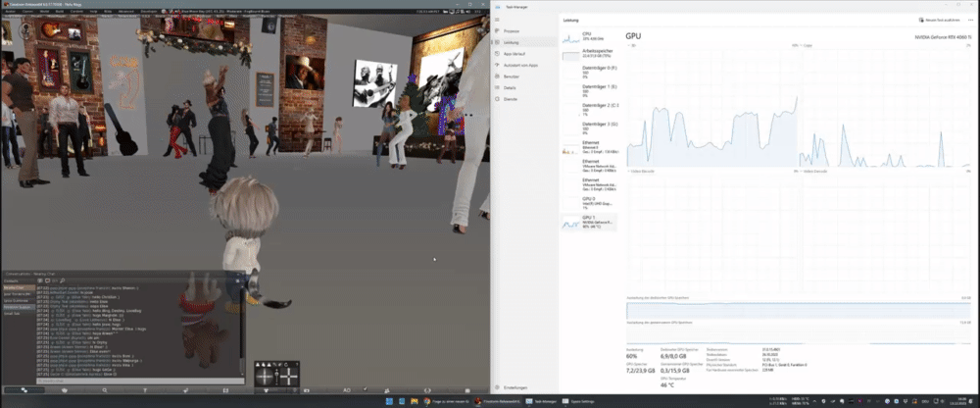Viewport: 980px width, 408px height.
Task: Click the snapshot camera icon in Firestorm's toolbar
Action: [306, 389]
